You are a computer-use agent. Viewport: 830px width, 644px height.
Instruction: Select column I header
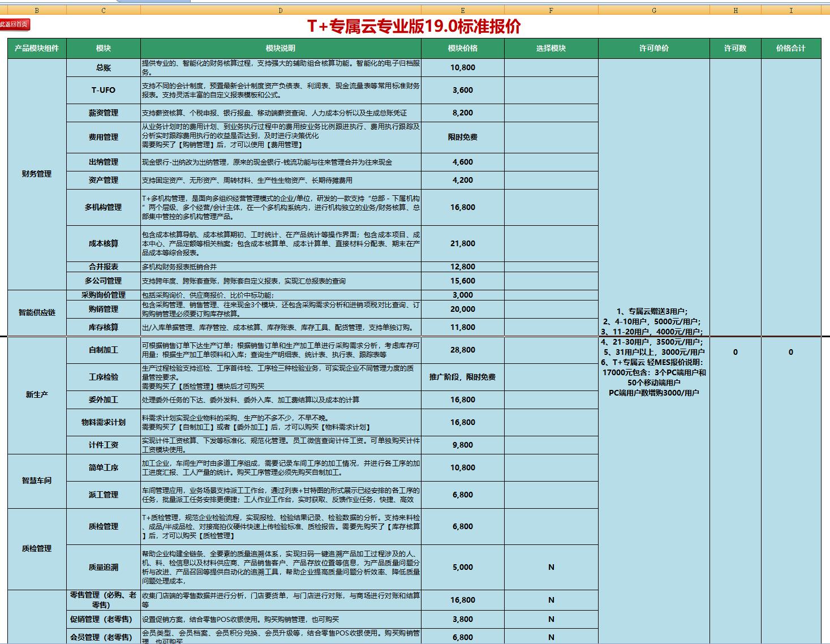[791, 10]
